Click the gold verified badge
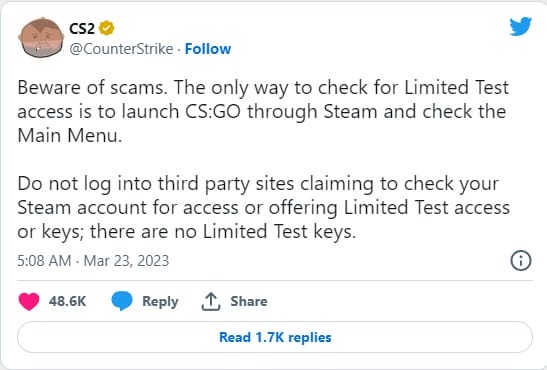Viewport: 547px width, 370px height. pyautogui.click(x=107, y=28)
